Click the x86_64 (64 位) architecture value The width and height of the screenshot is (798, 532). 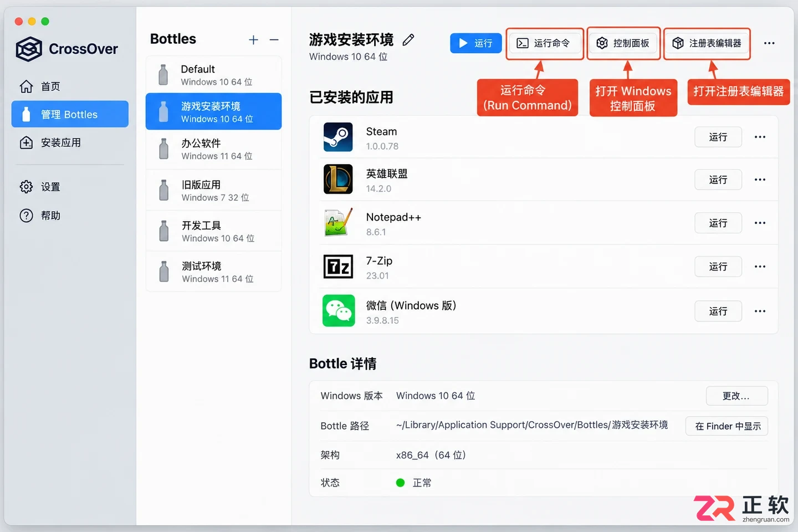(x=431, y=455)
